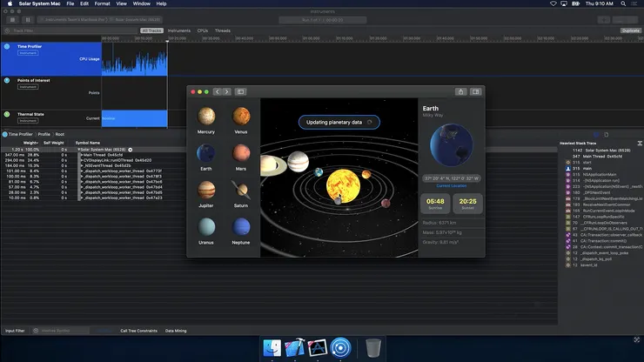
Task: Open the Trash in the Dock
Action: (372, 348)
